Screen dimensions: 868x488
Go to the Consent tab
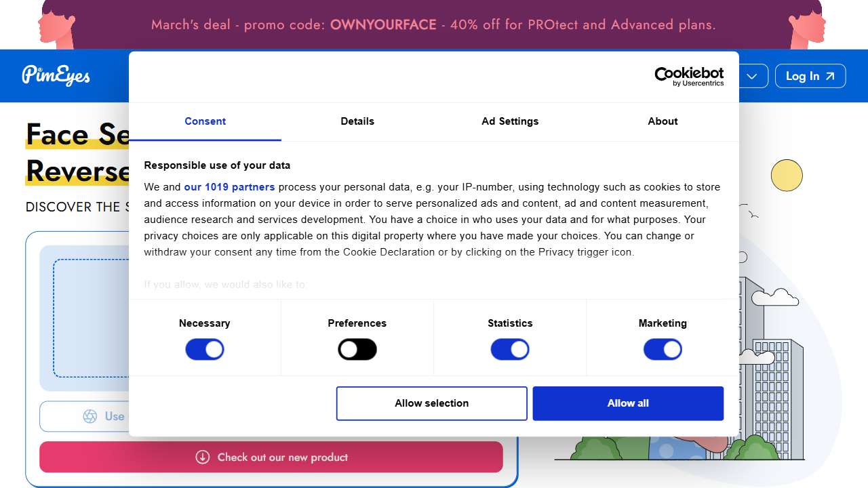(205, 121)
